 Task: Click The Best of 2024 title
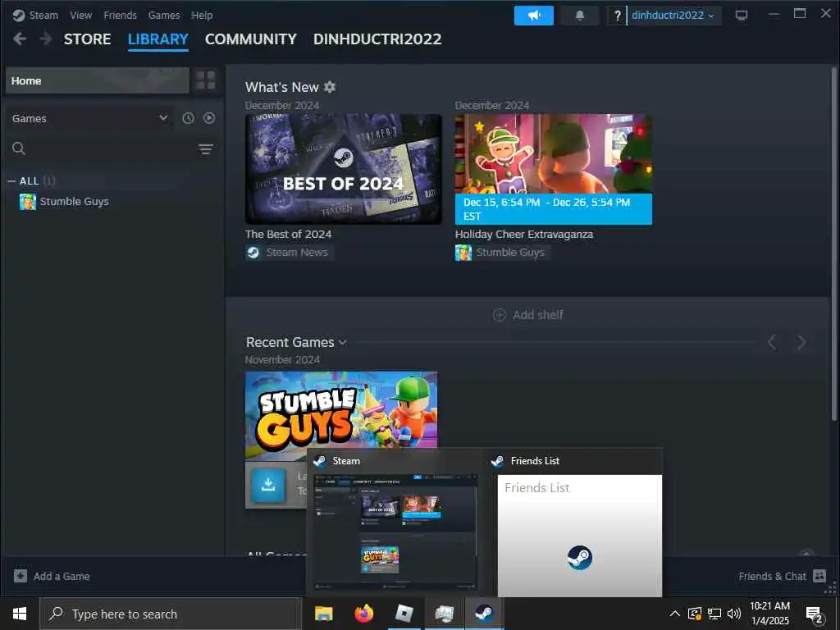[x=288, y=234]
